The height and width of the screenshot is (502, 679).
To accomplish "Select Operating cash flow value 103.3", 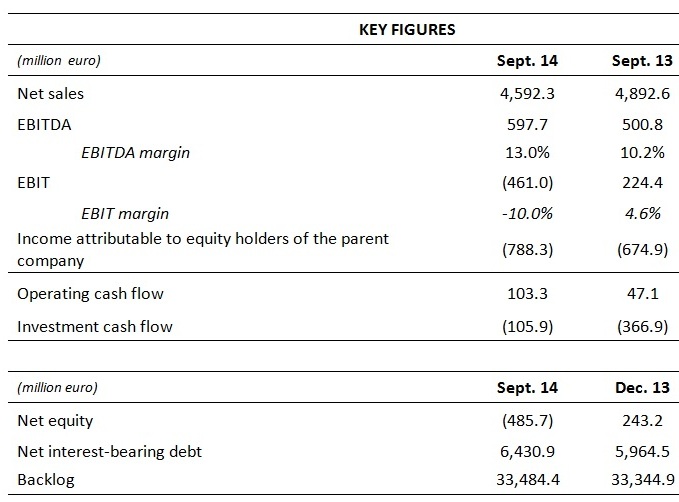I will point(527,294).
